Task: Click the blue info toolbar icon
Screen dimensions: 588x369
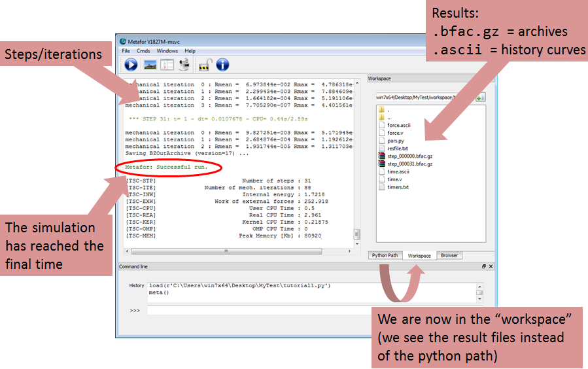Action: (222, 65)
